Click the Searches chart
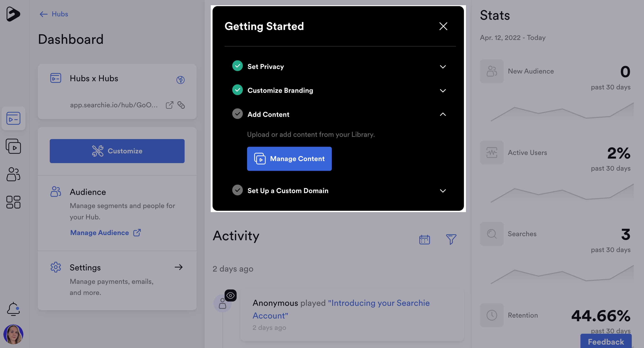The width and height of the screenshot is (644, 348). 562,274
